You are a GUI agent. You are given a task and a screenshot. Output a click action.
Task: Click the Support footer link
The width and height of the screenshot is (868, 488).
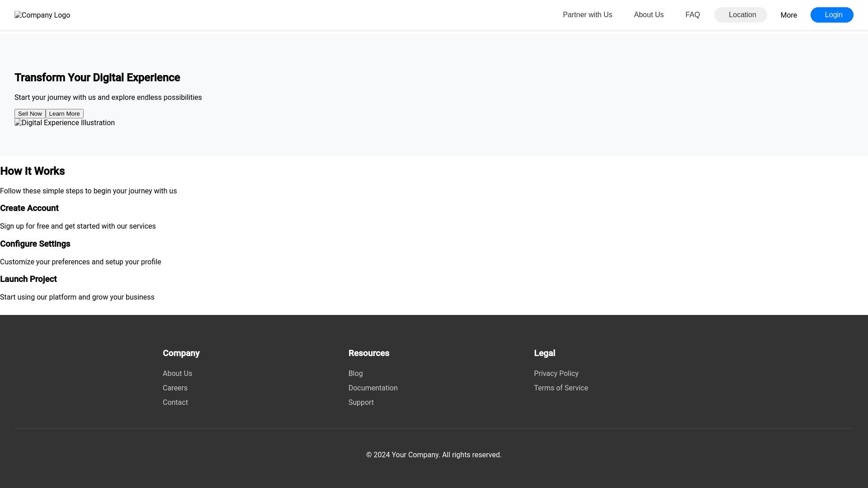[361, 403]
